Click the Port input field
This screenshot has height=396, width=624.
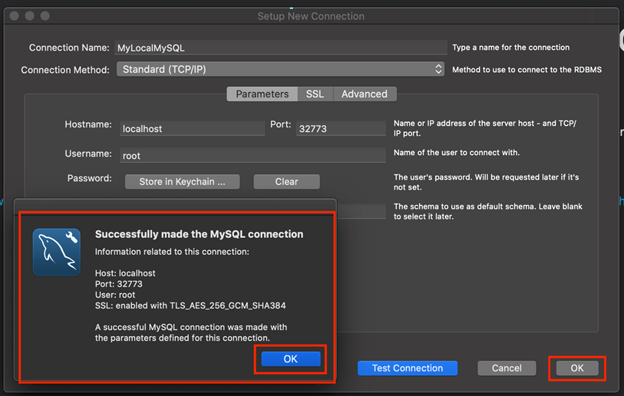[341, 129]
